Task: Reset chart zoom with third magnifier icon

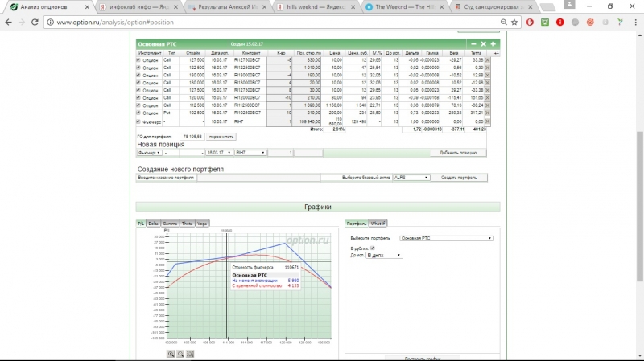Action: tap(190, 354)
